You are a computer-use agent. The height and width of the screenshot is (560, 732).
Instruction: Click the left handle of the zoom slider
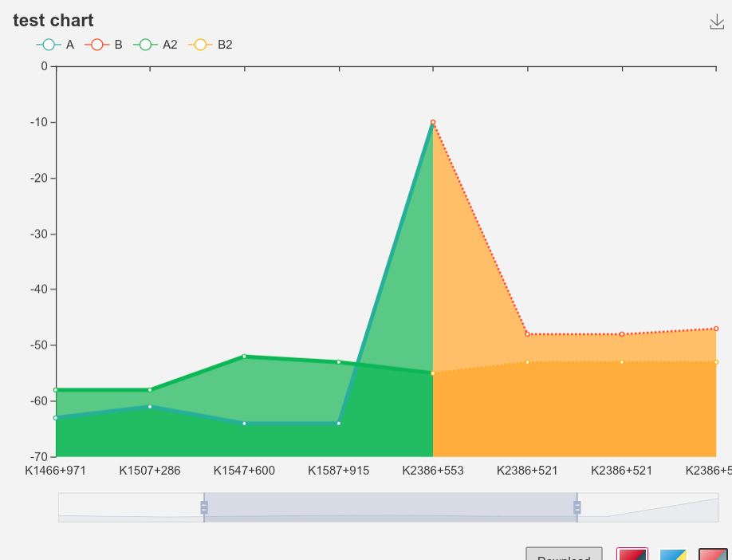204,507
